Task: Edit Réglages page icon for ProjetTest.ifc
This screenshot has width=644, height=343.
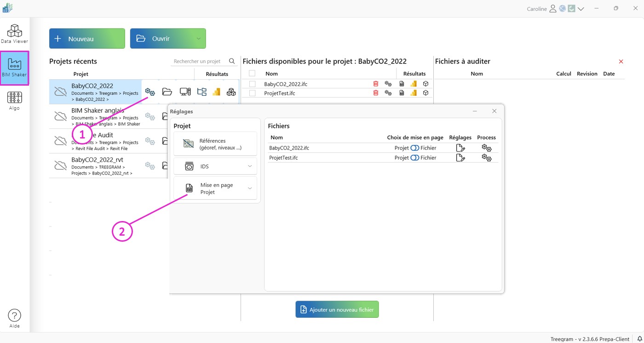Action: [460, 157]
